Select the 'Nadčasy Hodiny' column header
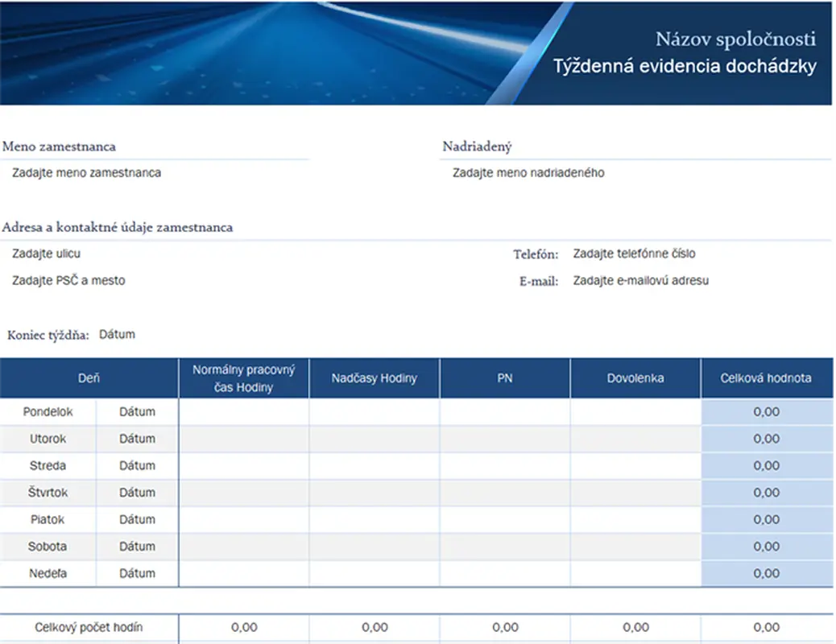 point(375,378)
